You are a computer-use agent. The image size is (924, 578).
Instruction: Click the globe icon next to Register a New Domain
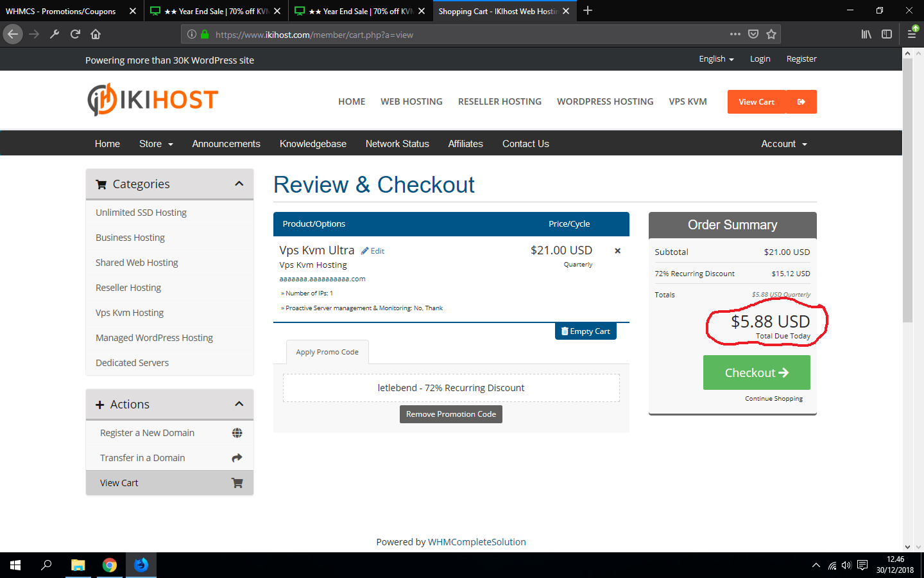(x=237, y=433)
